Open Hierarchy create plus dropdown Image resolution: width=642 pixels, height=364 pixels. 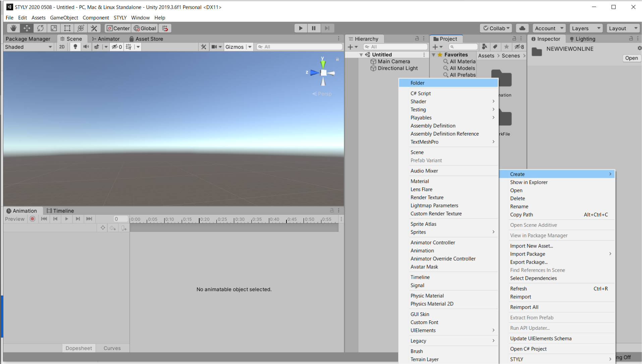coord(353,47)
